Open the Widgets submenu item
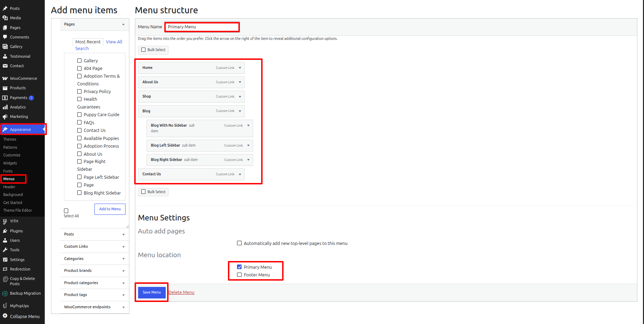The image size is (644, 324). [x=10, y=163]
